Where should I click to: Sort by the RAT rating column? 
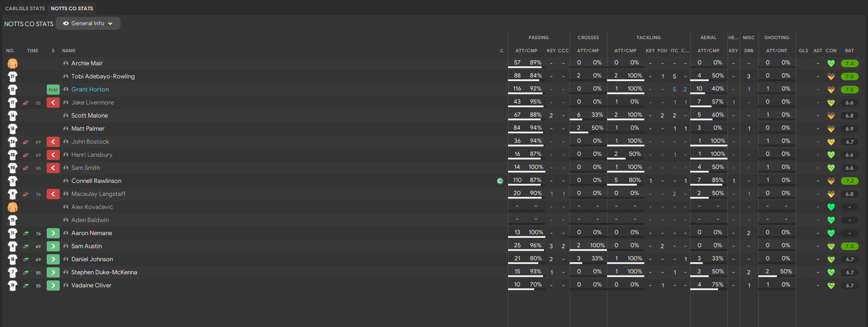point(849,50)
